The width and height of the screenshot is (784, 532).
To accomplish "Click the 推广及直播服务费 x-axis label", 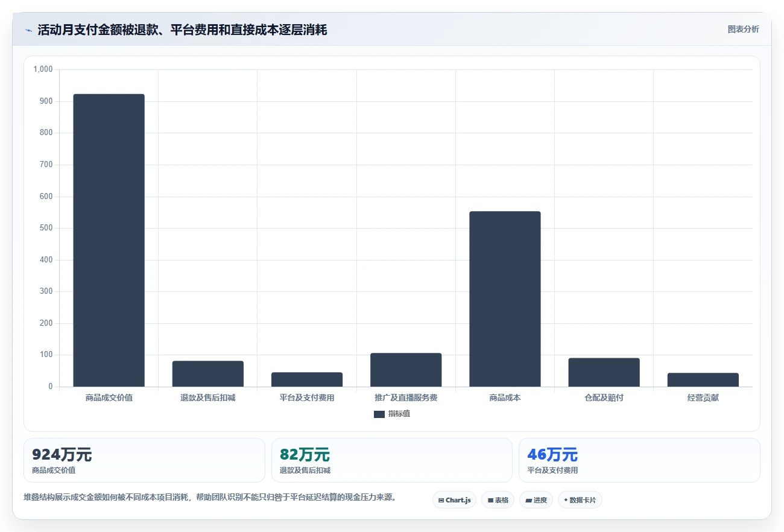I will click(x=406, y=398).
